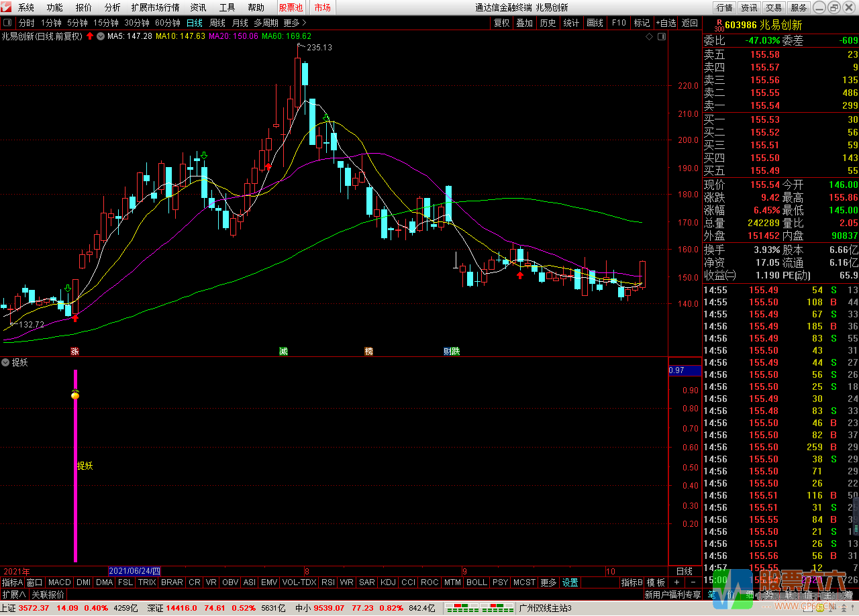This screenshot has width=859, height=616.
Task: Switch to 分时 chart period
Action: [27, 23]
